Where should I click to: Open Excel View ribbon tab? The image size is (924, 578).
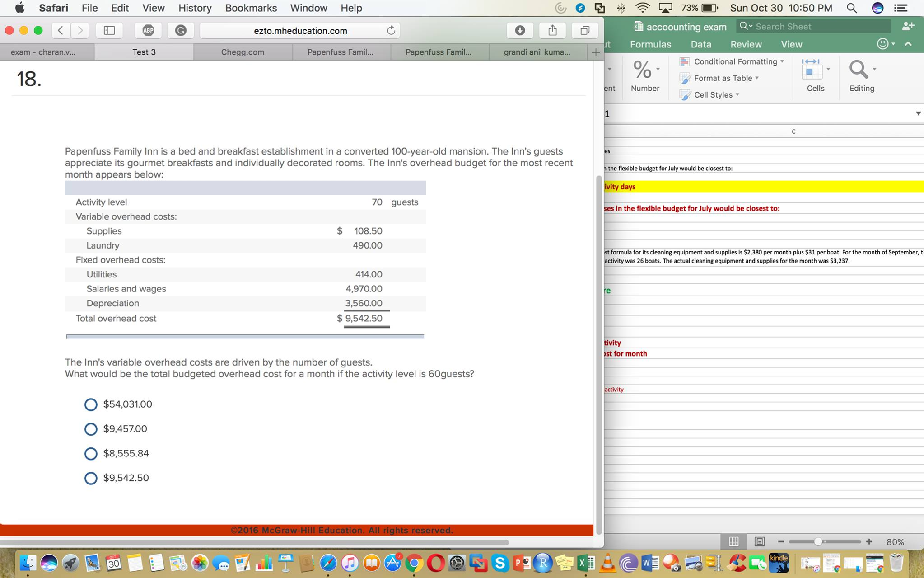(792, 44)
